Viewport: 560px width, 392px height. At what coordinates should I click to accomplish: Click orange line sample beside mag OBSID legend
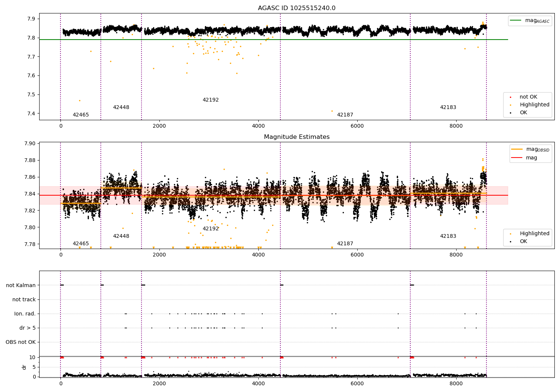click(x=517, y=149)
